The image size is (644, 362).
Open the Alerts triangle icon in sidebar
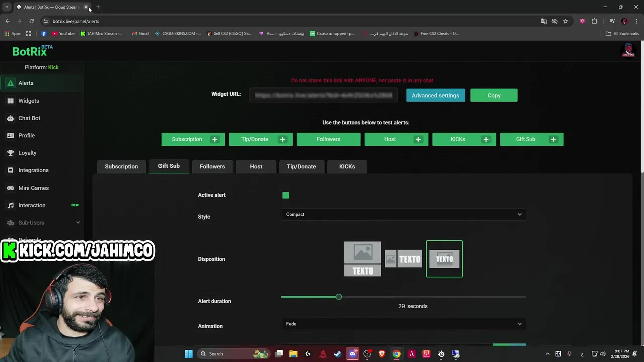pyautogui.click(x=10, y=83)
